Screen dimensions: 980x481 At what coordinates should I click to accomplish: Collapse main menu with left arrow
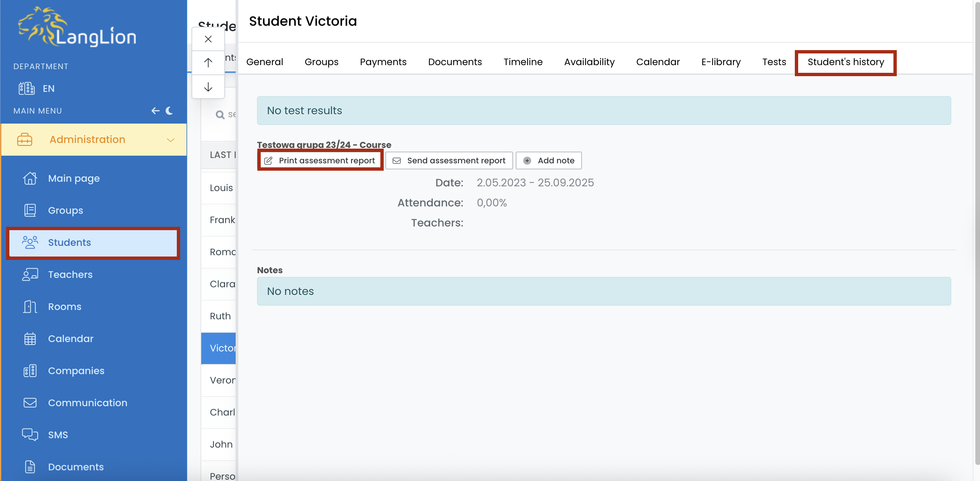pyautogui.click(x=155, y=111)
